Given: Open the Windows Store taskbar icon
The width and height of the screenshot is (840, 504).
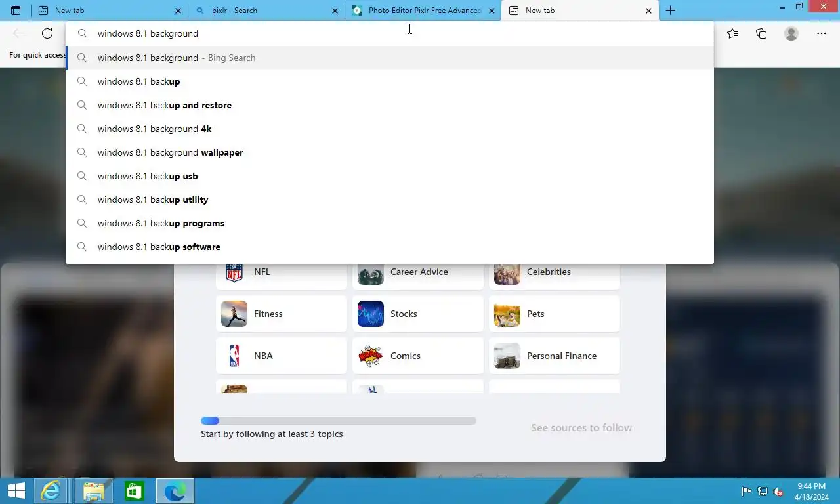Looking at the screenshot, I should pyautogui.click(x=135, y=491).
